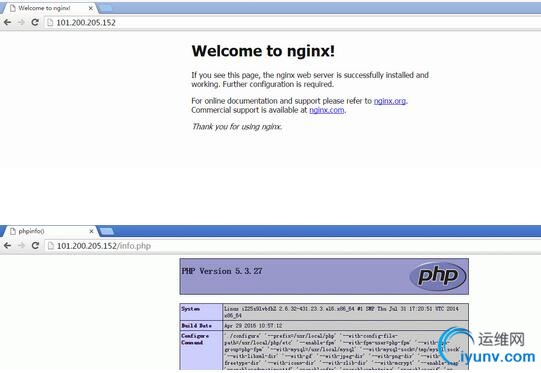
Task: Open new tab beside the phpinfo tab
Action: pos(106,231)
